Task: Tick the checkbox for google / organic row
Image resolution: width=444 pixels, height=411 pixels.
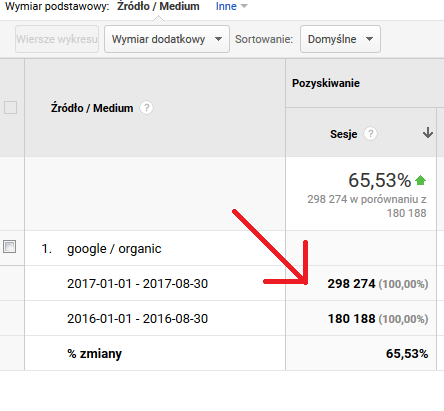Action: pos(10,247)
